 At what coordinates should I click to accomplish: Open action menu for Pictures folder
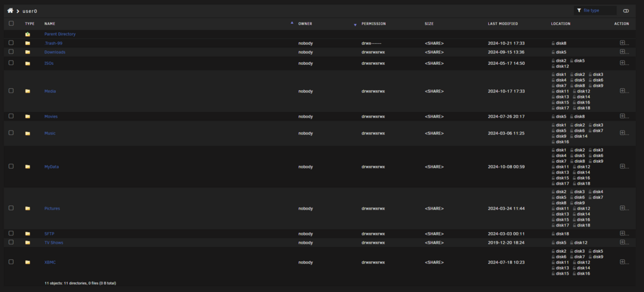point(624,208)
